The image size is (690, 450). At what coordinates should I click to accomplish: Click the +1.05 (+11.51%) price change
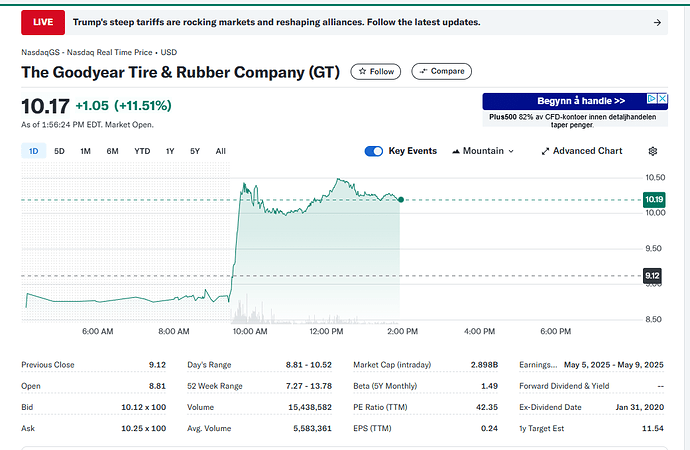(123, 106)
